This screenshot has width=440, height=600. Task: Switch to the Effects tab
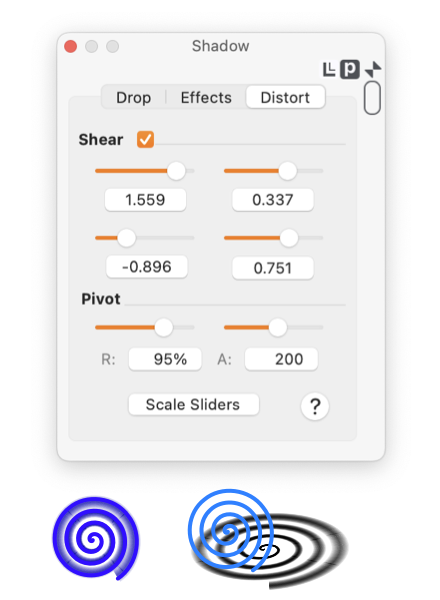(x=206, y=98)
